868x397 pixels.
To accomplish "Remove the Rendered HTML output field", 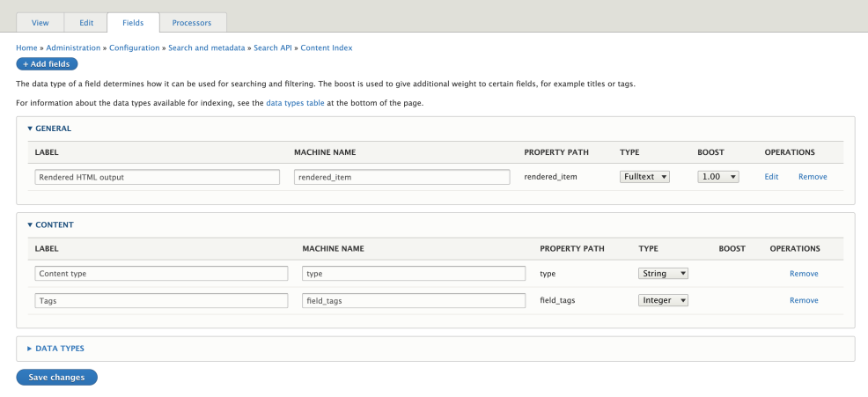I will tap(813, 177).
